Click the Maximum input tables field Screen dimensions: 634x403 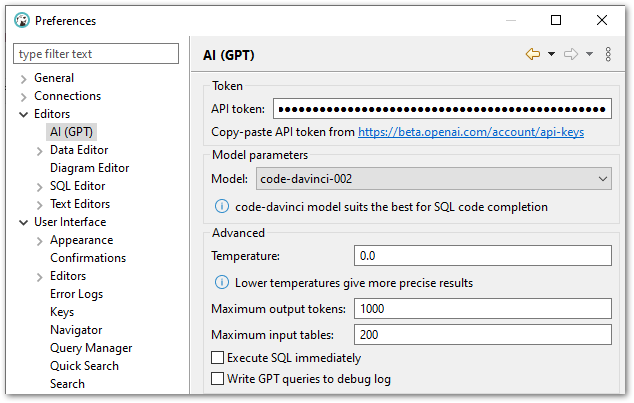(482, 335)
